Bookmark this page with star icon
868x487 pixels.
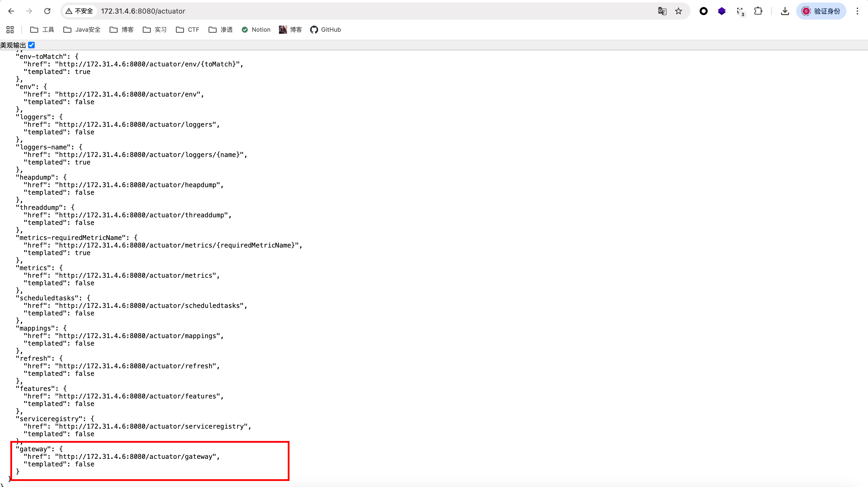[x=679, y=11]
